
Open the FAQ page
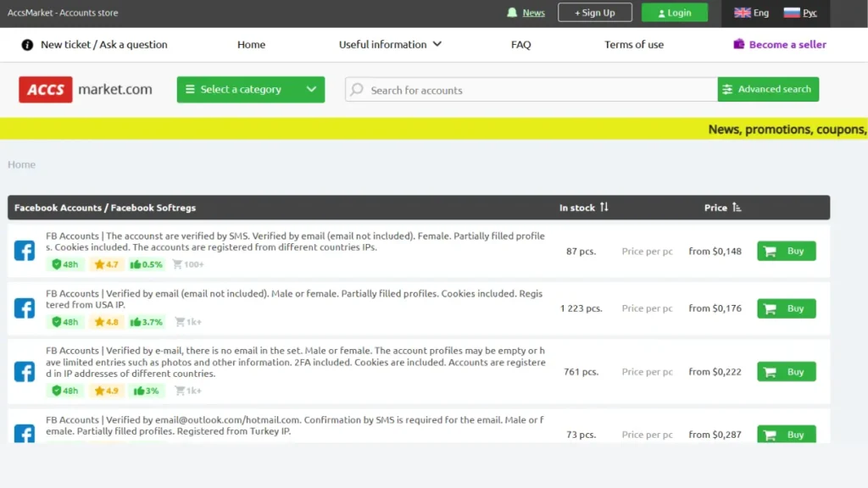click(520, 45)
